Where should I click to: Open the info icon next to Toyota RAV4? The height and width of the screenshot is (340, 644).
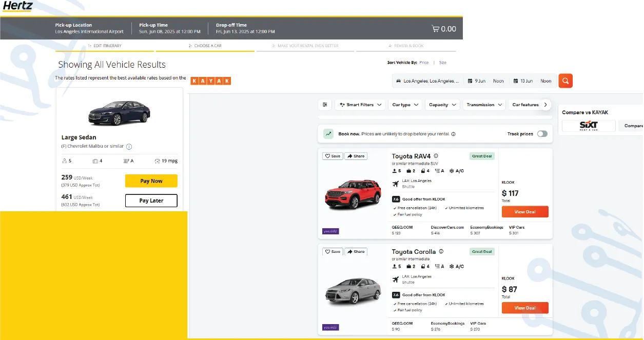(435, 156)
